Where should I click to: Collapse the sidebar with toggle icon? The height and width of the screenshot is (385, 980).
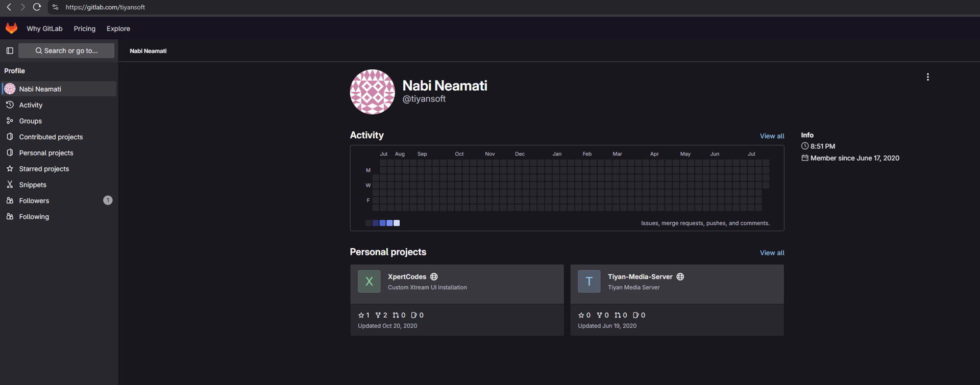tap(10, 50)
